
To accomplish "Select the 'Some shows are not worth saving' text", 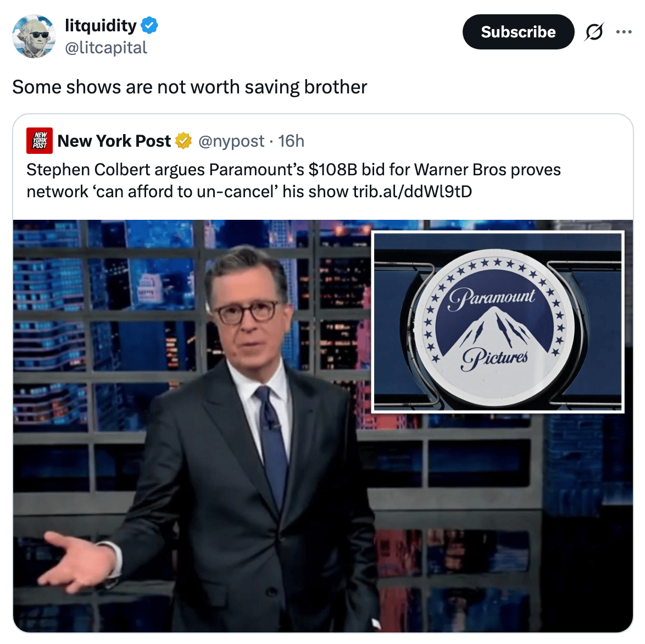I will (x=156, y=87).
